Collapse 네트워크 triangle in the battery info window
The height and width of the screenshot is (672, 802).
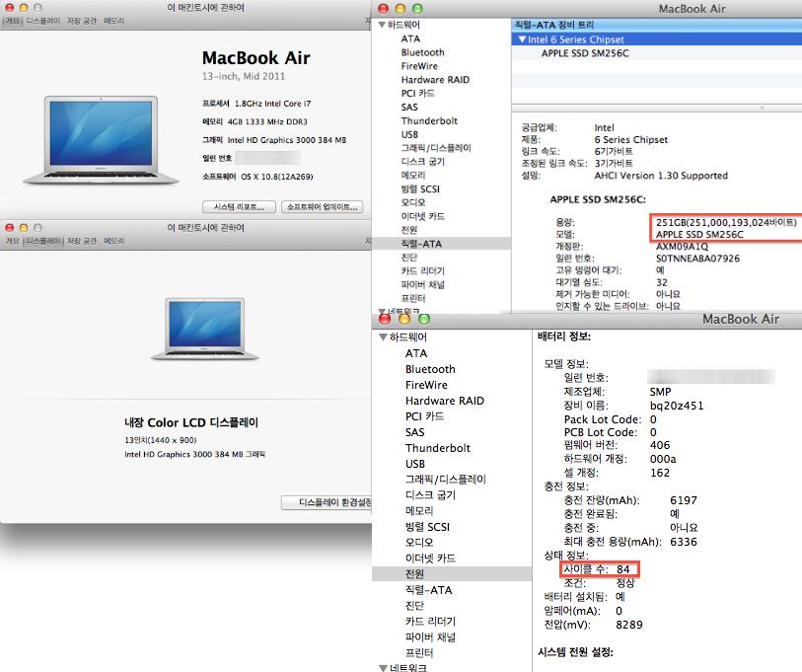tap(383, 668)
